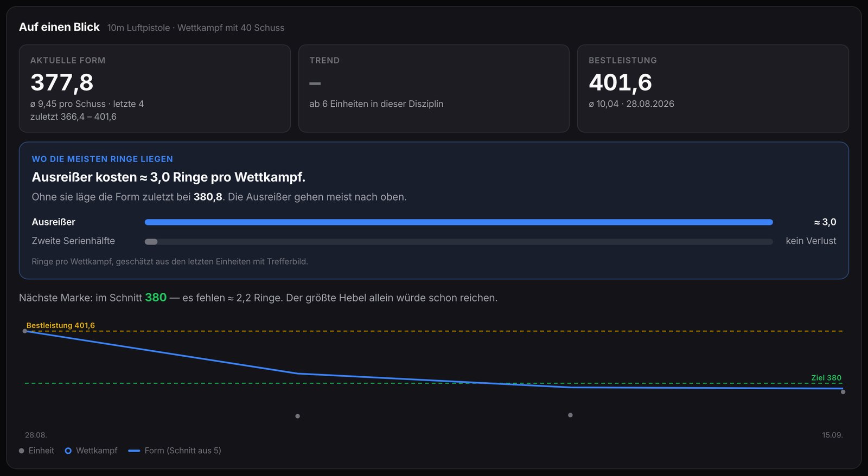Click the 'BESTLEISTUNG' card label
Viewport: 868px width, 476px height.
pos(623,61)
